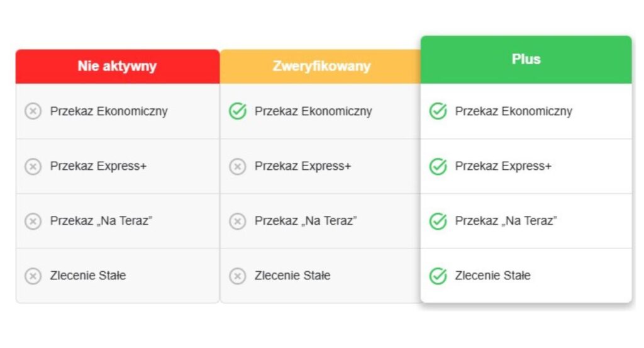The height and width of the screenshot is (348, 644).
Task: Click Zlecenie Stałe text in Nie aktywny column
Action: pyautogui.click(x=88, y=275)
